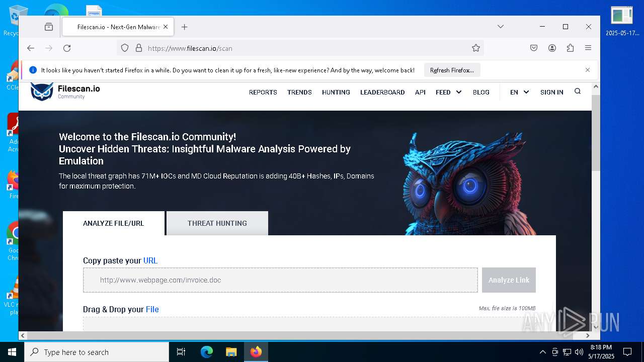Click the site search magnifier icon
Viewport: 644px width, 362px height.
tap(578, 92)
